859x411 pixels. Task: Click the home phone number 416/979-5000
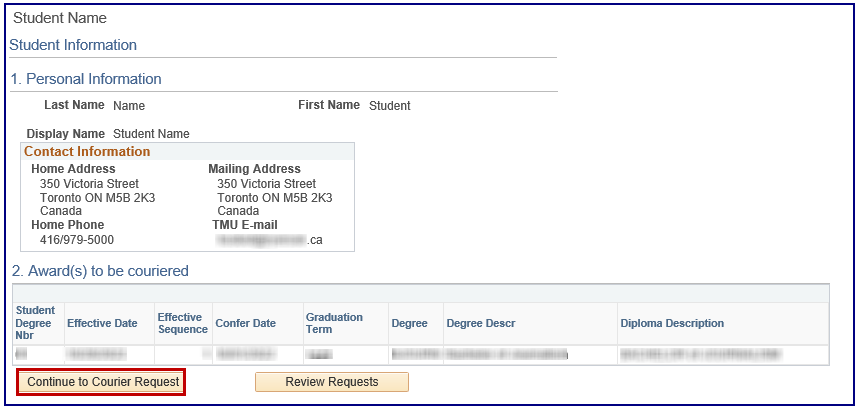coord(77,240)
